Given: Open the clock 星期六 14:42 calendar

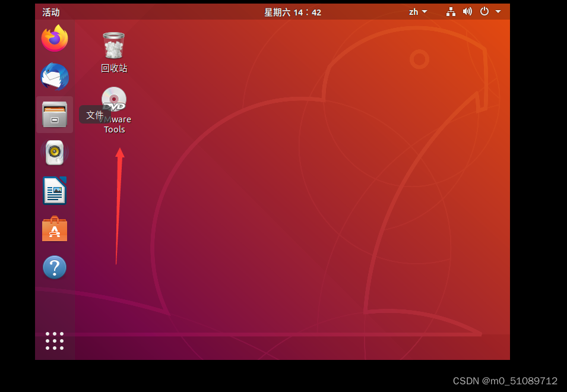Looking at the screenshot, I should 293,12.
